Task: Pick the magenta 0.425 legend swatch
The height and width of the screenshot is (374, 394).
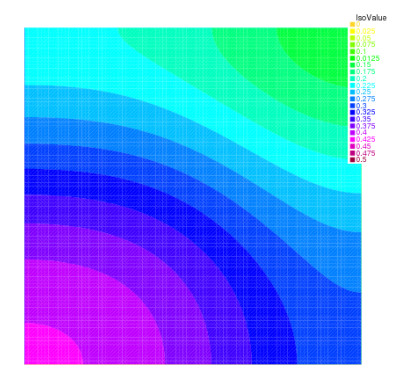Action: 352,139
